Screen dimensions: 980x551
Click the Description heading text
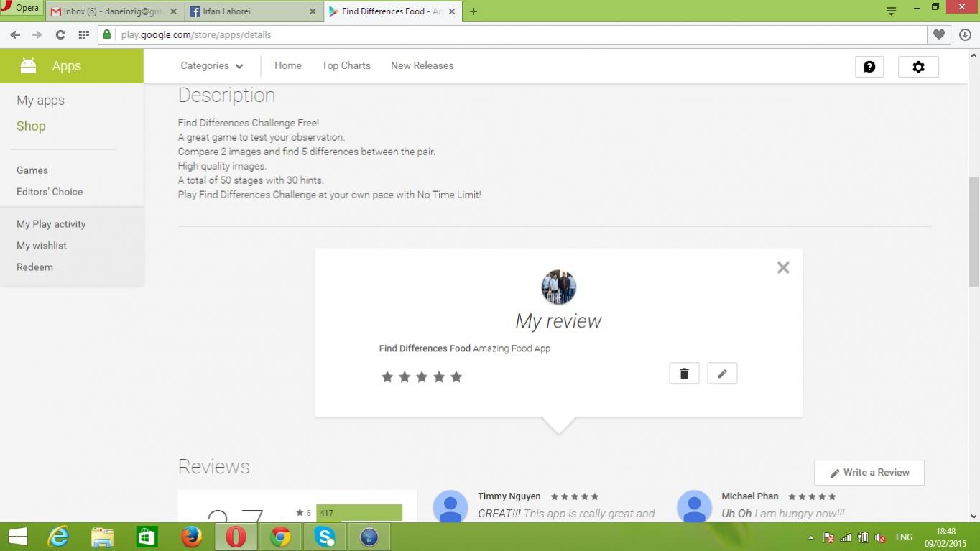(226, 96)
